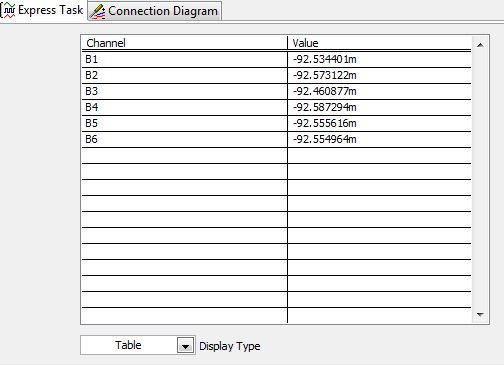Click the Display Type label

(x=230, y=346)
